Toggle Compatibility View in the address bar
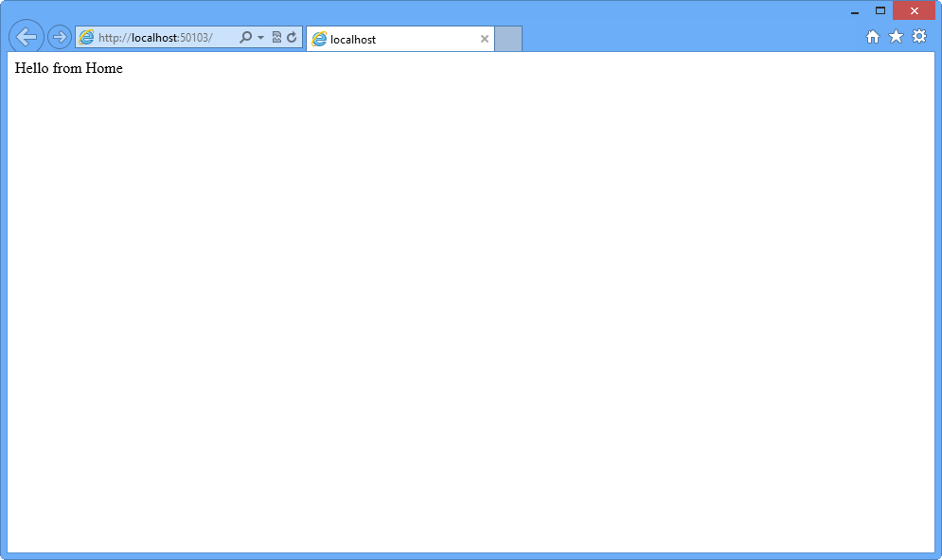The height and width of the screenshot is (560, 942). [275, 38]
